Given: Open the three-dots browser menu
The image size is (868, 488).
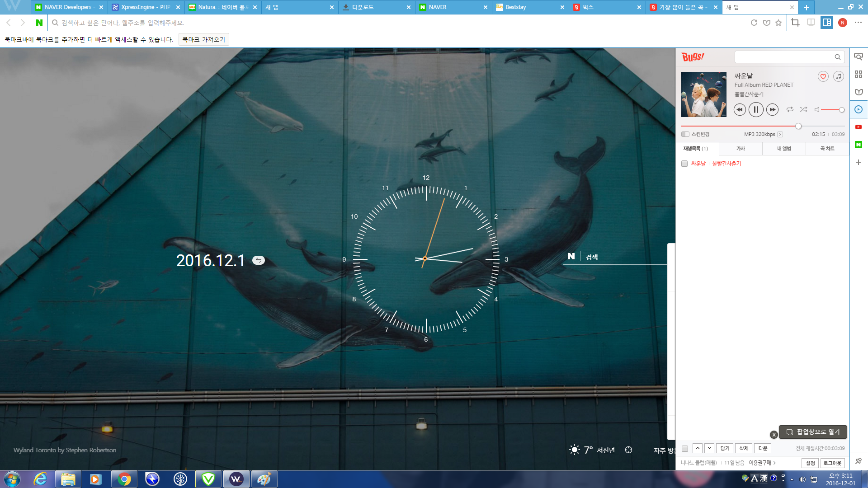Looking at the screenshot, I should (858, 23).
